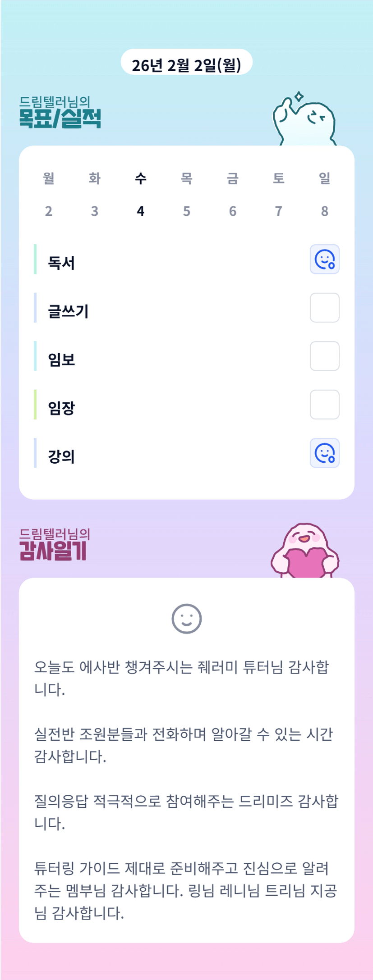
Task: Click the gray smiley face in 감사일기 card
Action: 186,619
